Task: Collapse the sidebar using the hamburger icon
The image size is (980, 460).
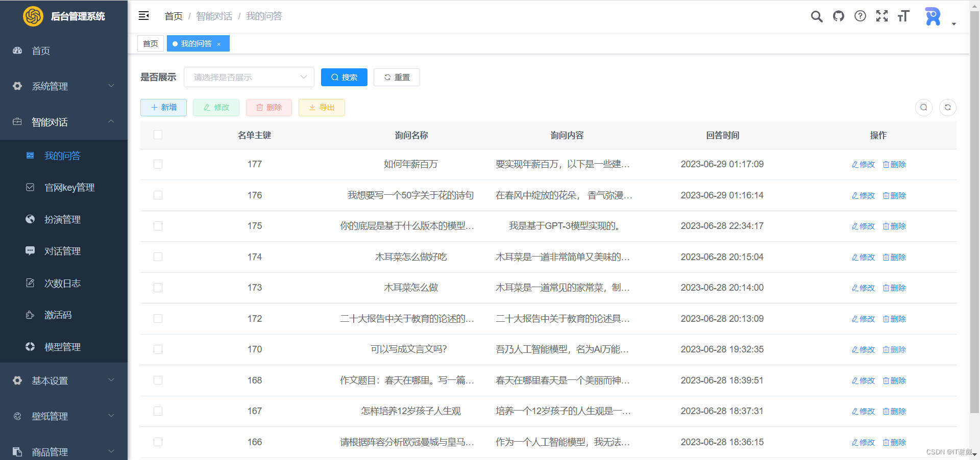Action: coord(143,16)
